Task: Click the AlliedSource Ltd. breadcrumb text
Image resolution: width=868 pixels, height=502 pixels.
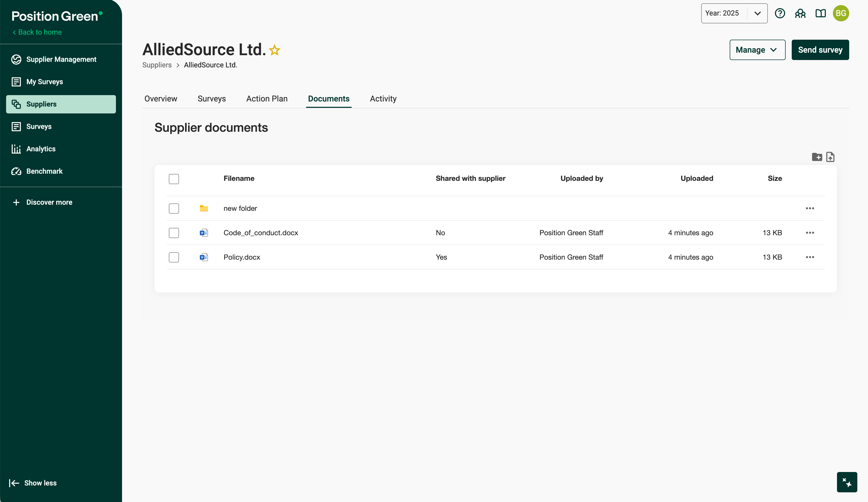Action: [x=211, y=65]
